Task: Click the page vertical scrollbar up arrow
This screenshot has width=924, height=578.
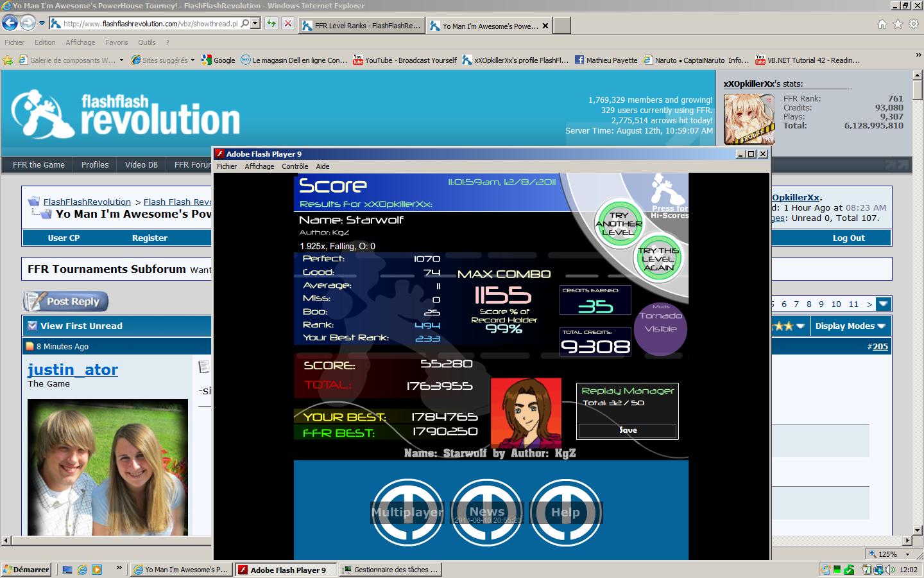Action: [917, 76]
